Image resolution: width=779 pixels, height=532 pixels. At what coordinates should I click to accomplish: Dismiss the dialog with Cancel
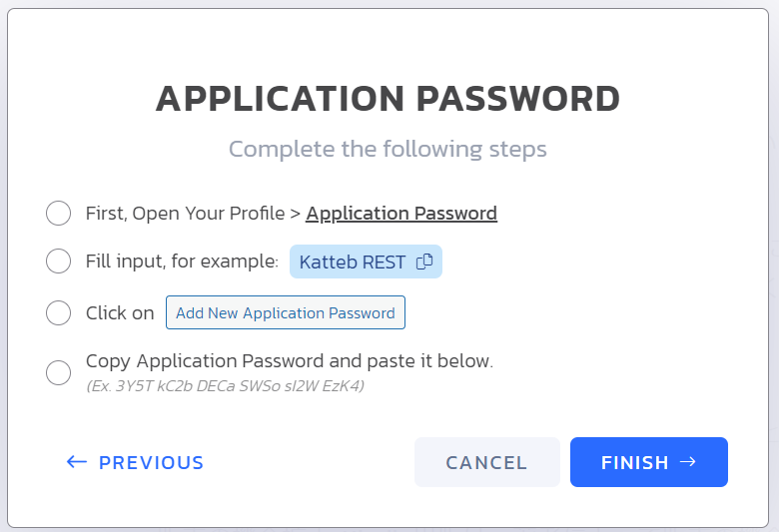pyautogui.click(x=487, y=462)
